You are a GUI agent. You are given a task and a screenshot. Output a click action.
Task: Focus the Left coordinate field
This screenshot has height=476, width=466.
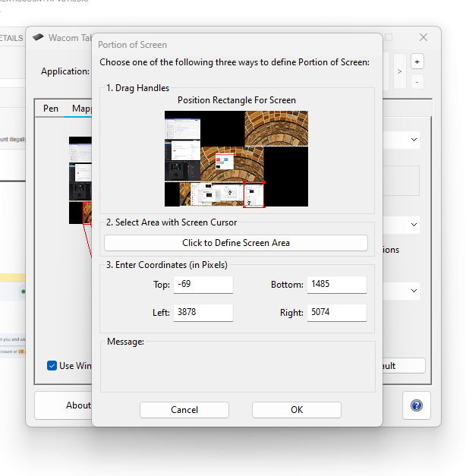203,313
